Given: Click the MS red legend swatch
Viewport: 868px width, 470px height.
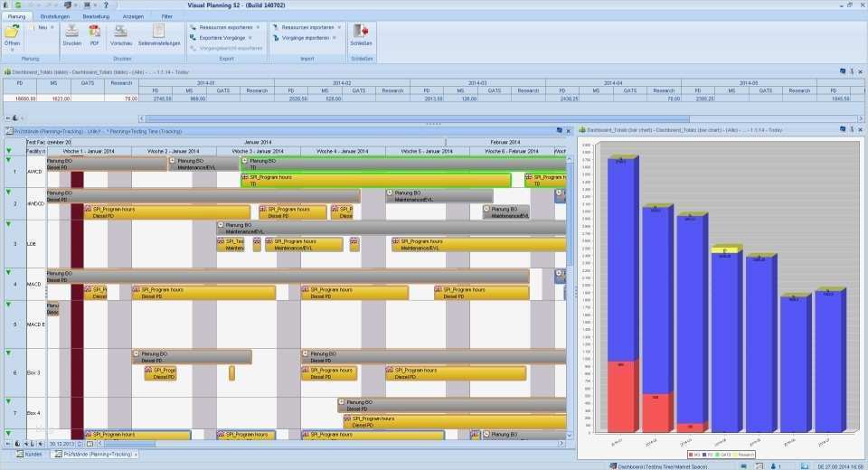Looking at the screenshot, I should tap(692, 455).
